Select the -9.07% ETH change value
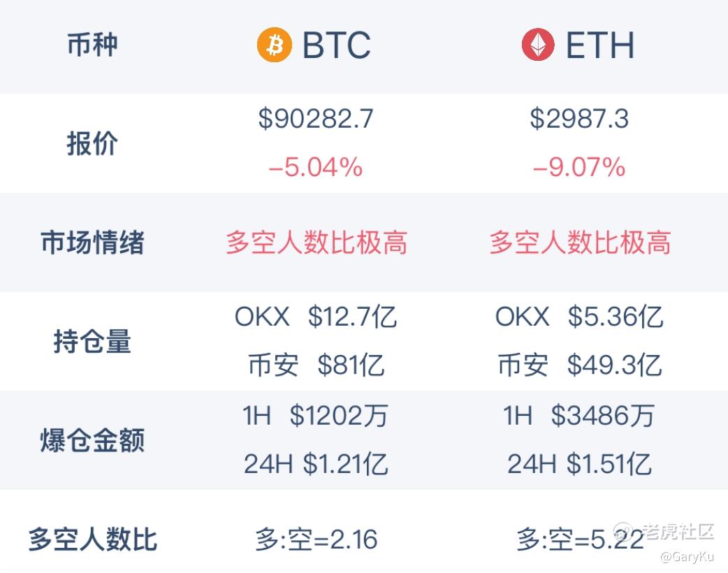 tap(579, 168)
